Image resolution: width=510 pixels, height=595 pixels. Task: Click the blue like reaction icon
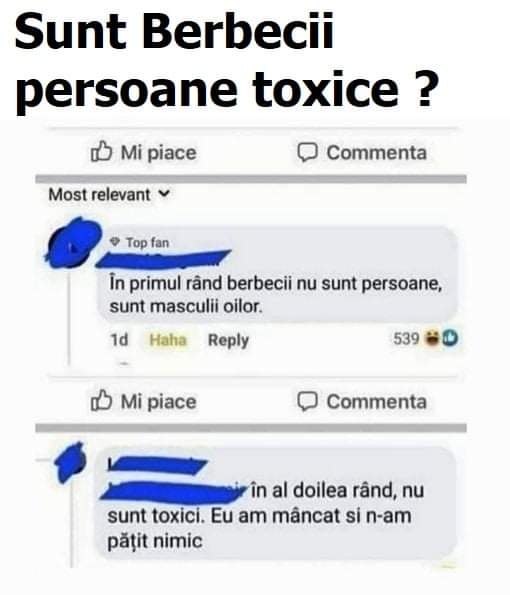(450, 338)
